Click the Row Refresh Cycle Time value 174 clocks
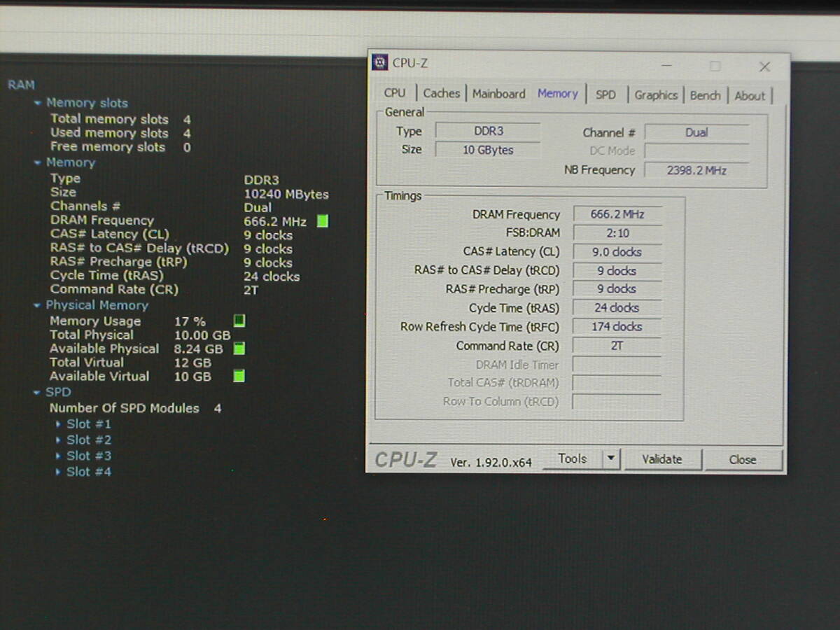840x630 pixels. [x=617, y=326]
